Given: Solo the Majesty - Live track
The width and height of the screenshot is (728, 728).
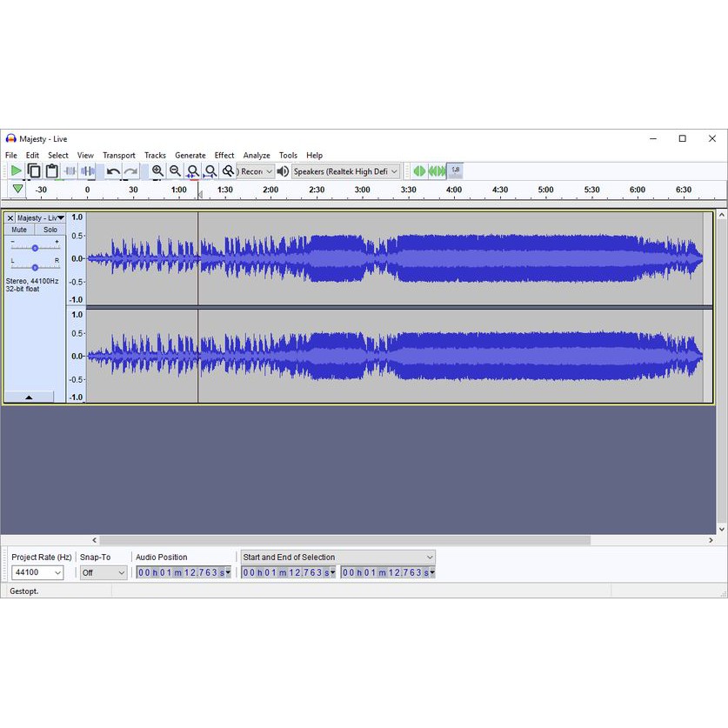Looking at the screenshot, I should [50, 230].
